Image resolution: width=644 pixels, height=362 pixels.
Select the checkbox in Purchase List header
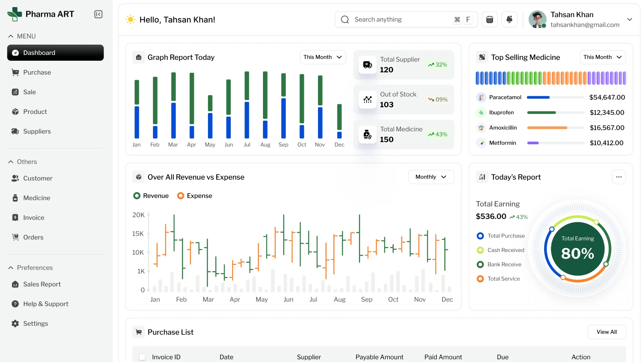click(x=142, y=357)
